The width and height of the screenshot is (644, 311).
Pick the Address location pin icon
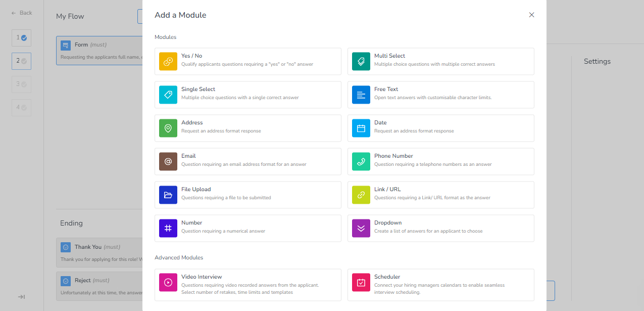(x=168, y=128)
